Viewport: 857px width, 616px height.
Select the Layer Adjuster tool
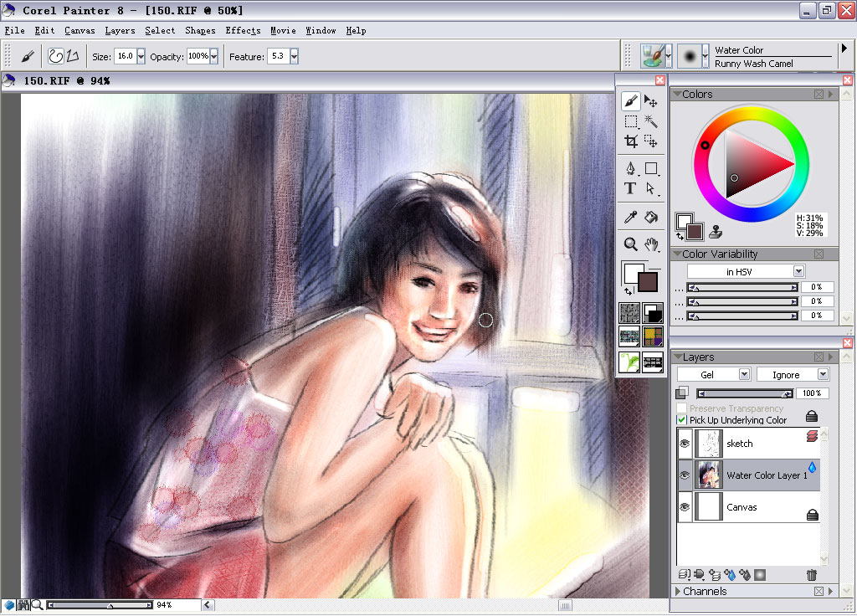[x=651, y=101]
